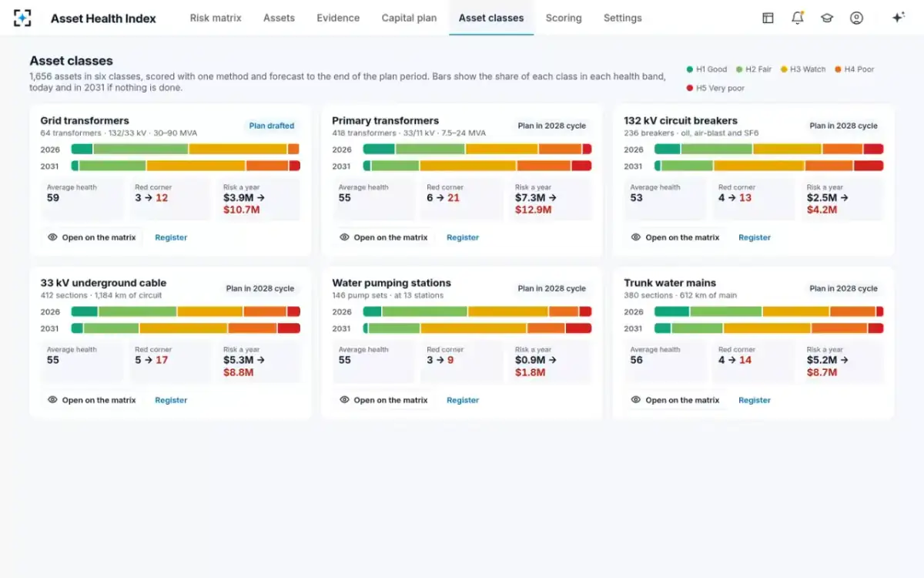
Task: Open Trunk water mains on the matrix
Action: click(675, 400)
